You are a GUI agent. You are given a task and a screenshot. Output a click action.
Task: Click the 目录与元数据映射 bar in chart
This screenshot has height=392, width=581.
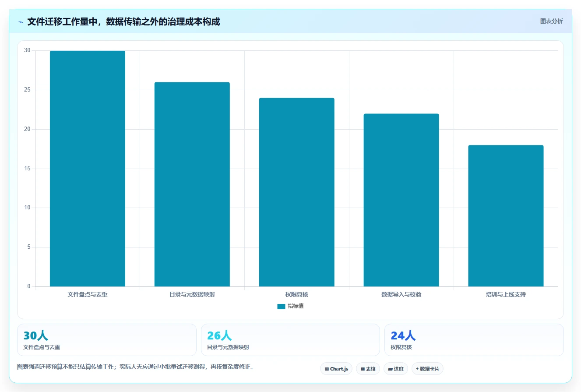point(192,184)
